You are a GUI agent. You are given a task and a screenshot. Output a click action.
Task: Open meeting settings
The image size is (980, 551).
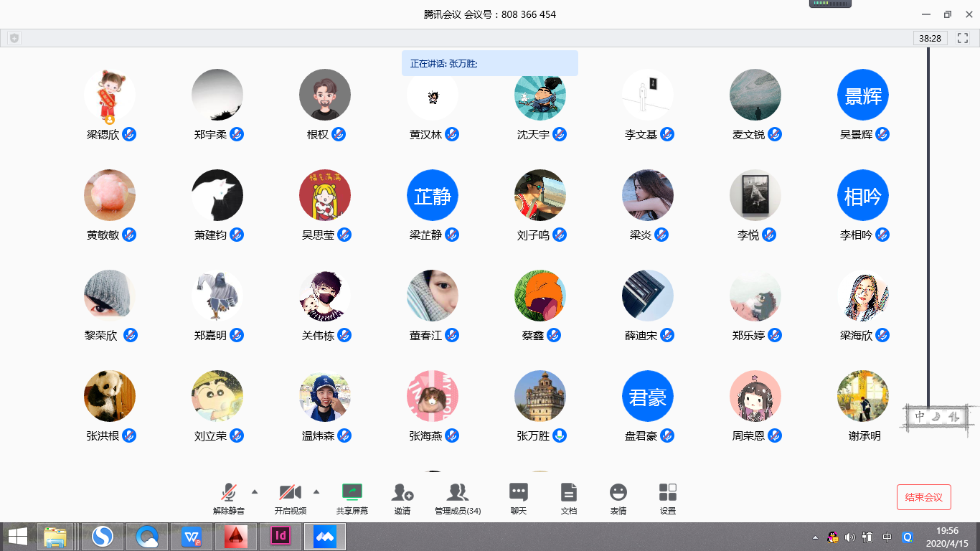tap(667, 499)
